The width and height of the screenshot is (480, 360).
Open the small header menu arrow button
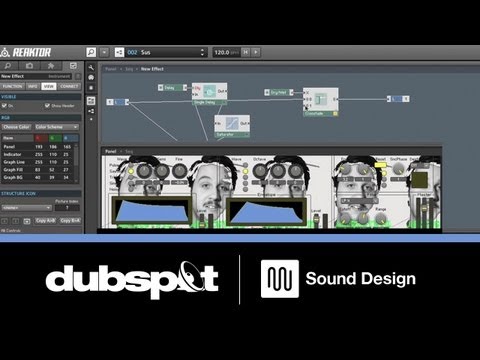105,52
